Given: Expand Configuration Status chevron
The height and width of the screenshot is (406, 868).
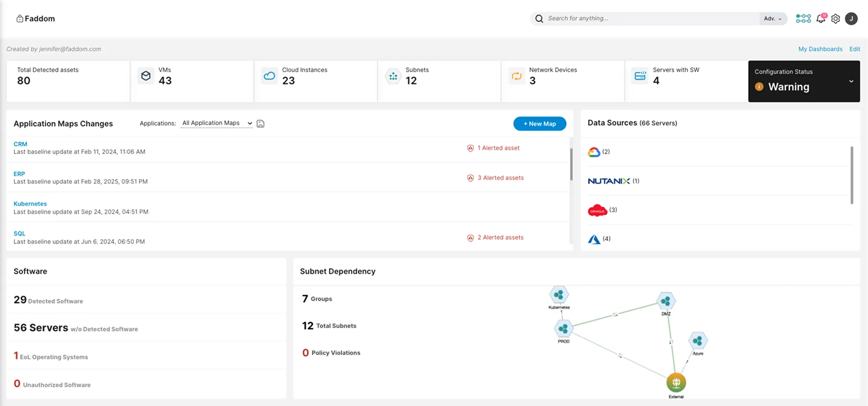Looking at the screenshot, I should click(851, 82).
